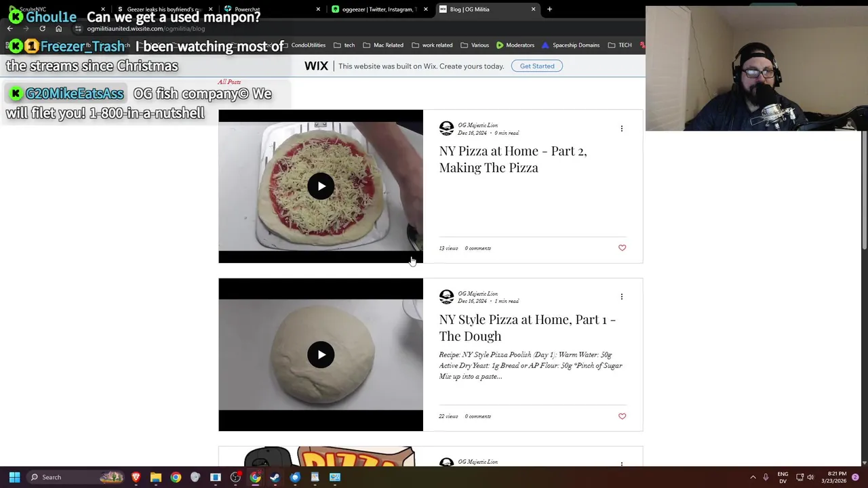The image size is (868, 488).
Task: Reload the current page
Action: tap(42, 28)
